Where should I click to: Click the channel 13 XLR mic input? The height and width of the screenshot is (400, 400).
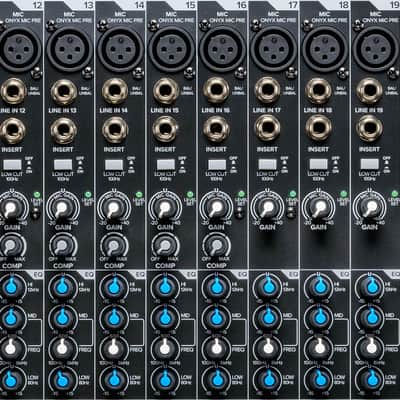pyautogui.click(x=69, y=49)
